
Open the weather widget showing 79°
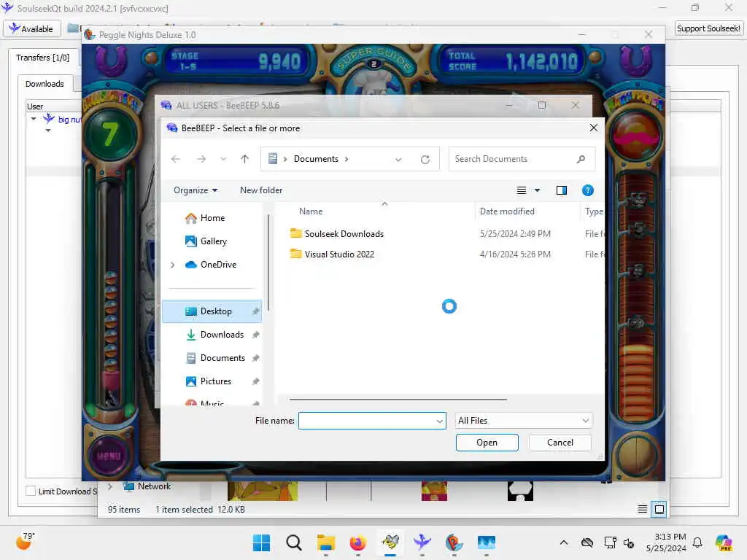(25, 542)
